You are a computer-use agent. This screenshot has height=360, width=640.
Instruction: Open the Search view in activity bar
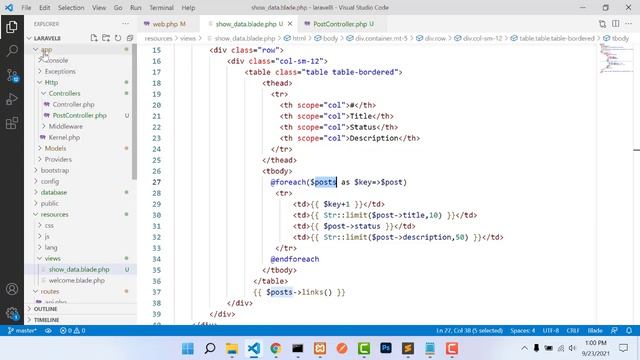tap(12, 51)
